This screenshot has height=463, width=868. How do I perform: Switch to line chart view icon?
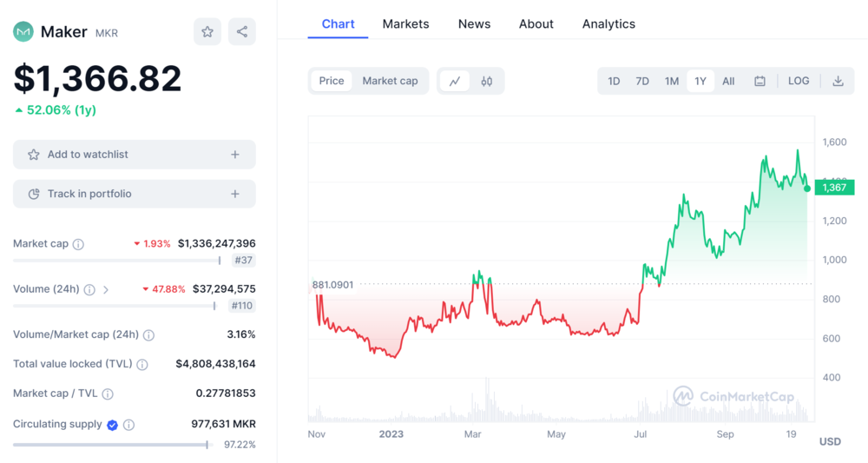pos(454,81)
